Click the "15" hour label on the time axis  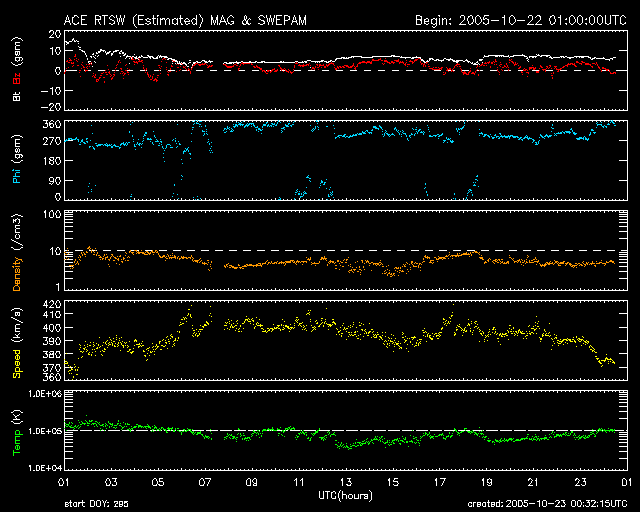[393, 483]
